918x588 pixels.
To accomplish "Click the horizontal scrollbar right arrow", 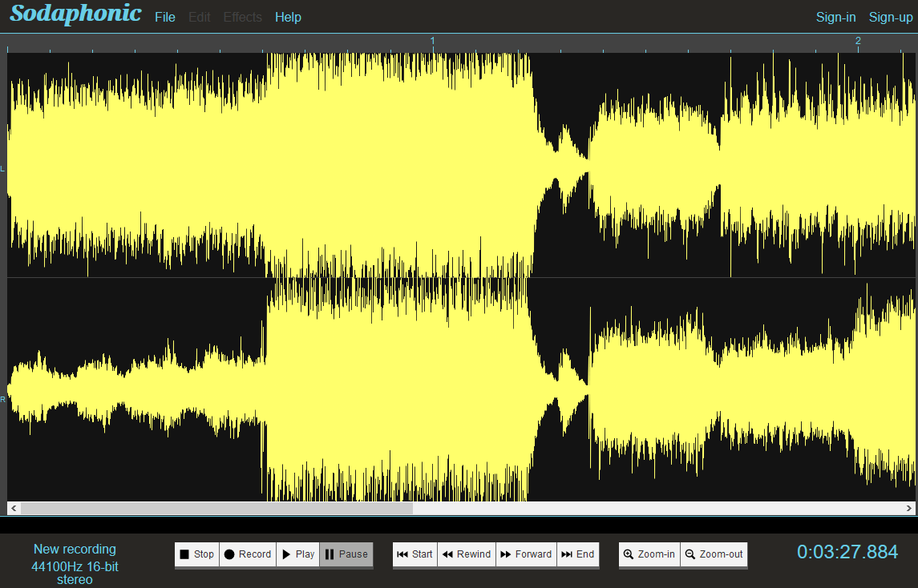I will coord(909,509).
